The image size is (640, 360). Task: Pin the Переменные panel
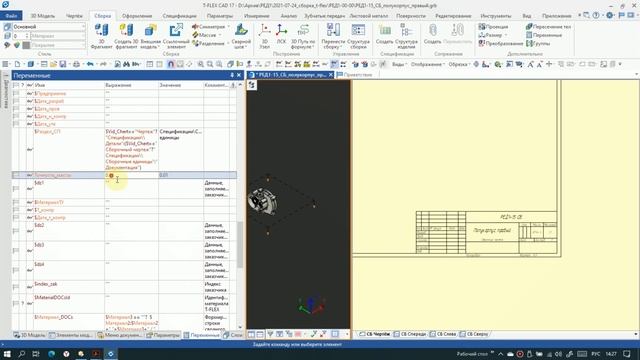point(232,75)
